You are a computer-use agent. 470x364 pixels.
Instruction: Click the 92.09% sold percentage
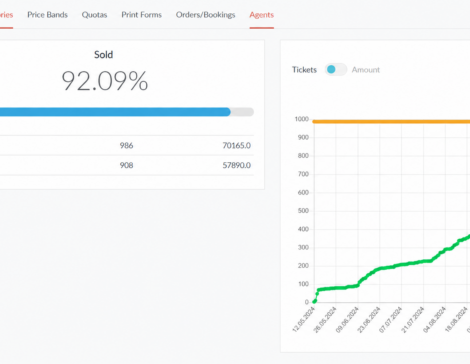(x=105, y=81)
